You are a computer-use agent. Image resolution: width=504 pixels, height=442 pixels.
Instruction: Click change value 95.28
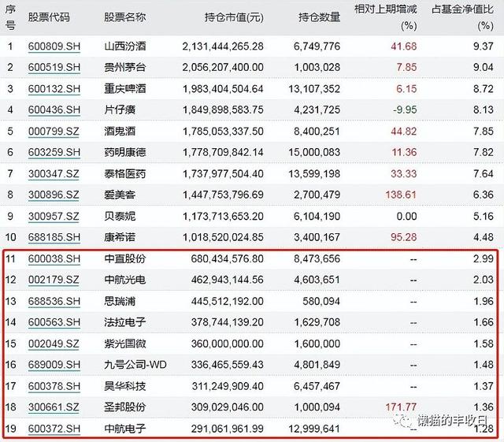tap(404, 237)
